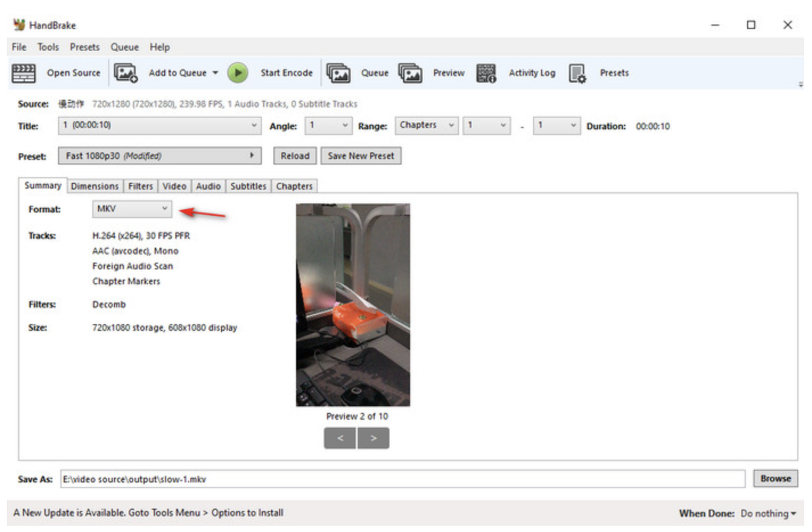
Task: Click the 'Preview 2 of 10' label
Action: (x=357, y=416)
